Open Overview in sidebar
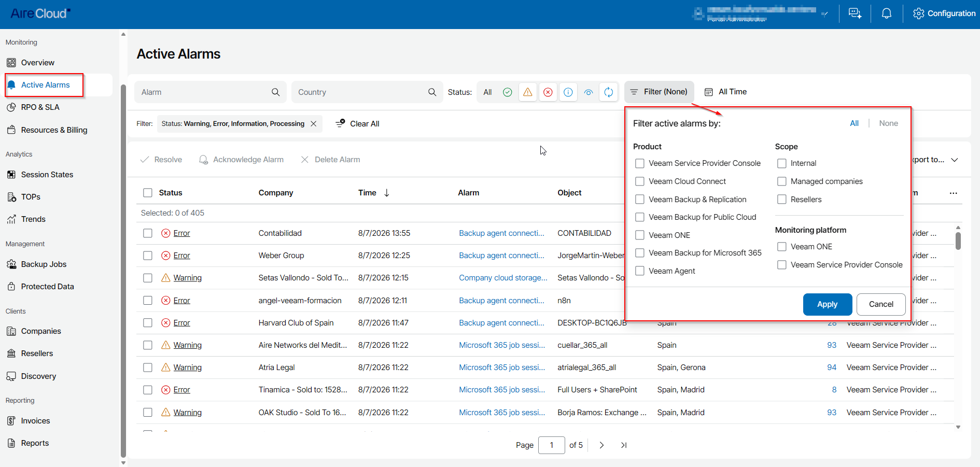980x467 pixels. click(x=38, y=63)
